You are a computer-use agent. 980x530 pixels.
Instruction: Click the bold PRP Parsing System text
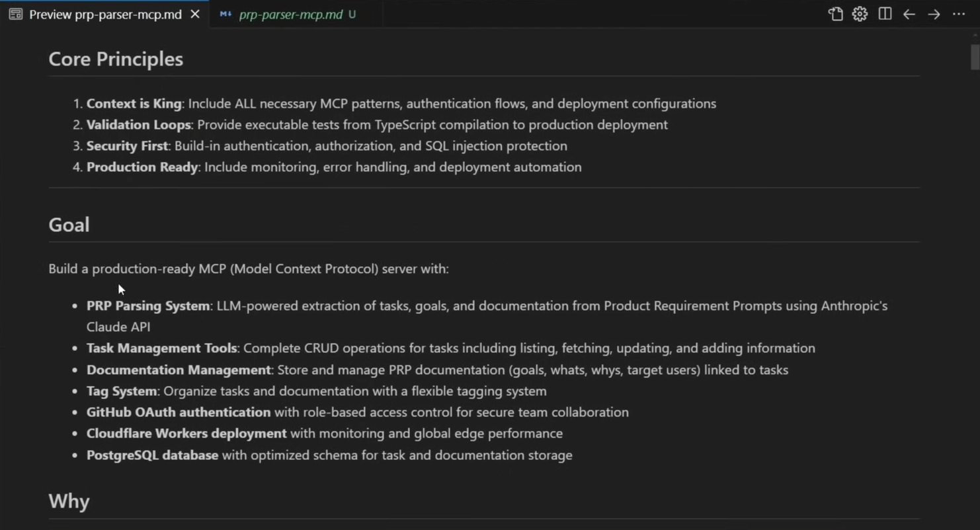click(x=148, y=306)
